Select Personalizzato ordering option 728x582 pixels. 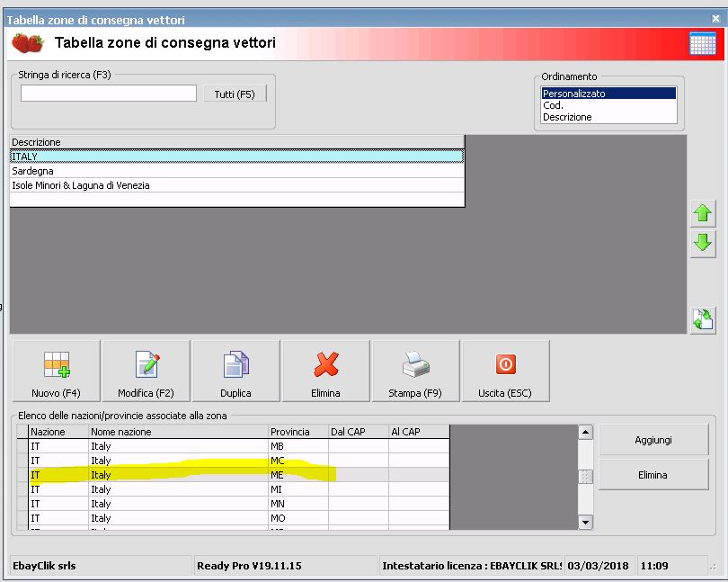click(608, 94)
